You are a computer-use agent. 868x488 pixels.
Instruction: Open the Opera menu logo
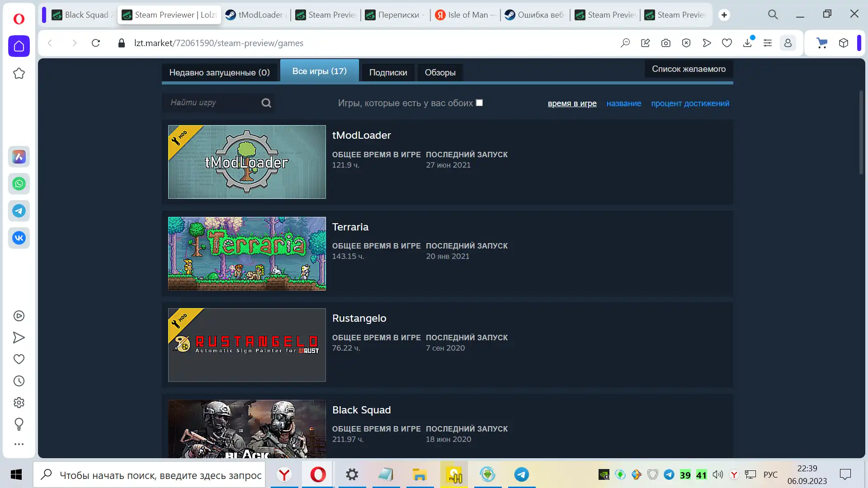pyautogui.click(x=19, y=19)
